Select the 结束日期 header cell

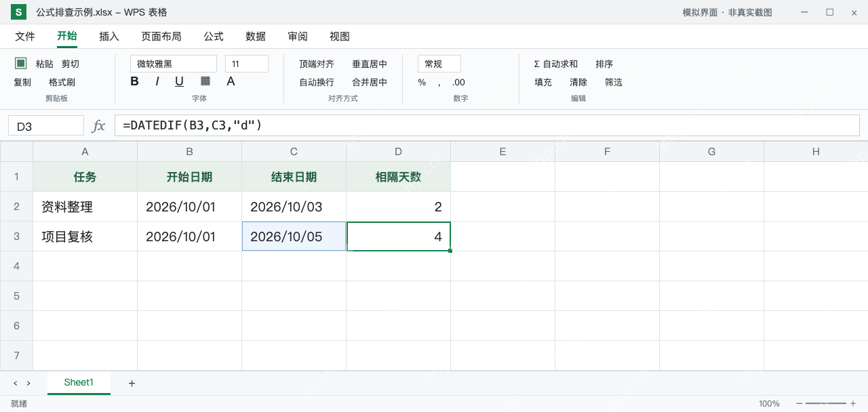(x=294, y=177)
